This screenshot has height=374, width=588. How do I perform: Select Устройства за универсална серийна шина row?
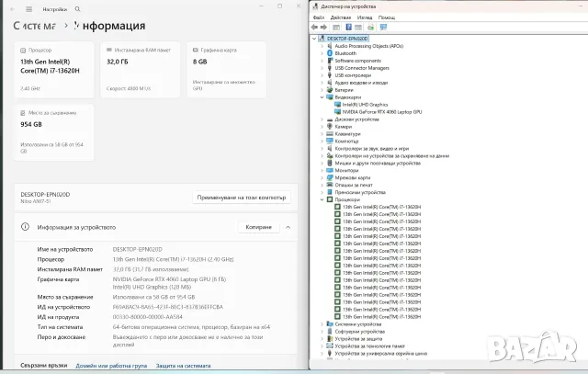380,354
